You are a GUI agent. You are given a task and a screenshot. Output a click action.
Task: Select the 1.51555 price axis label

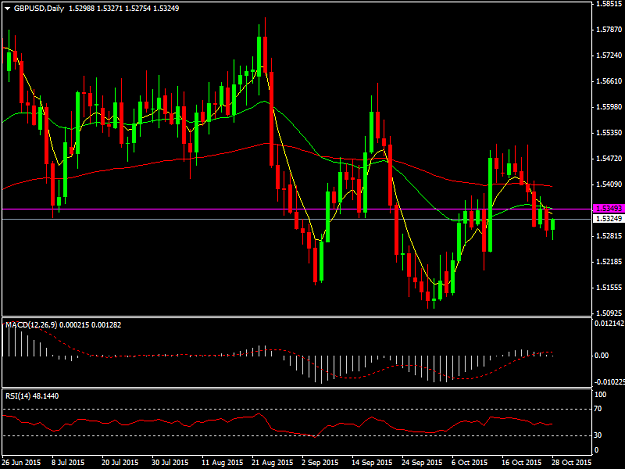coord(609,287)
